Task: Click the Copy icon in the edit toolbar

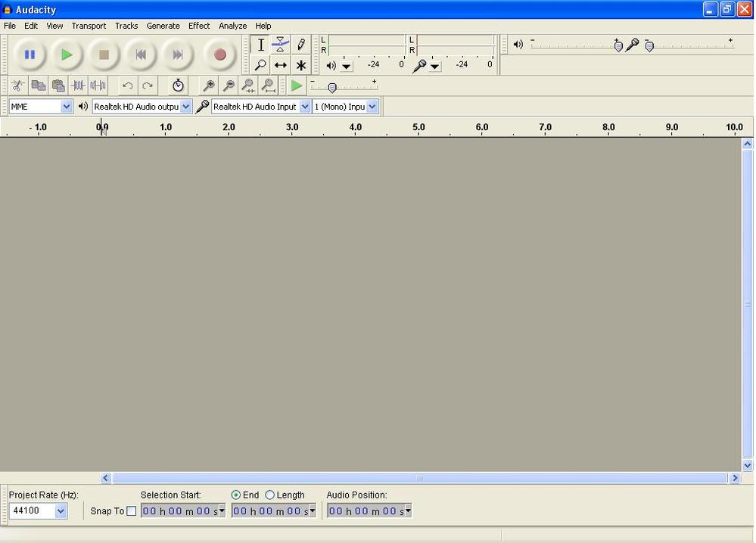Action: click(38, 85)
